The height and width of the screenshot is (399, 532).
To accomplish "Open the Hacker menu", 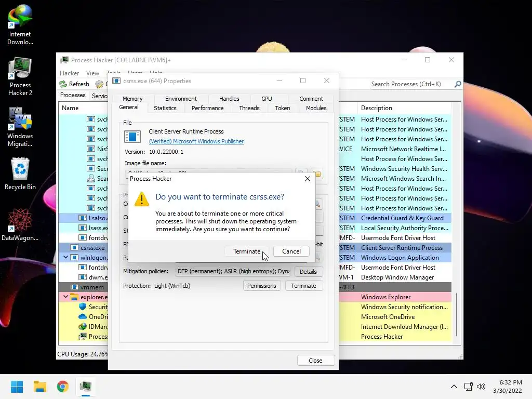I will 69,73.
